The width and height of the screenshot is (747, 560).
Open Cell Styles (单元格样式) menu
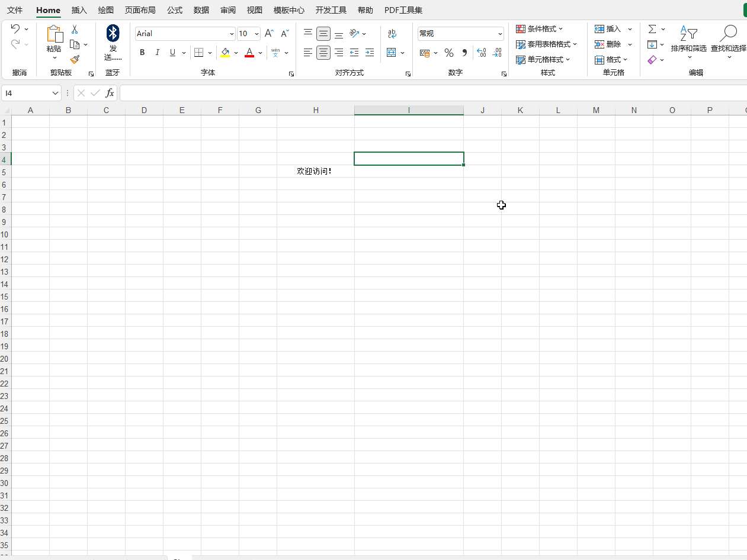(x=543, y=60)
